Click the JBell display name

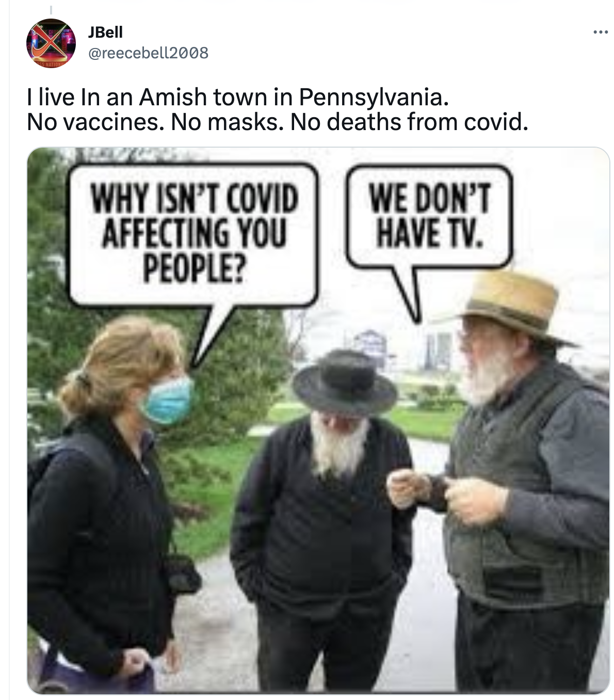point(105,32)
